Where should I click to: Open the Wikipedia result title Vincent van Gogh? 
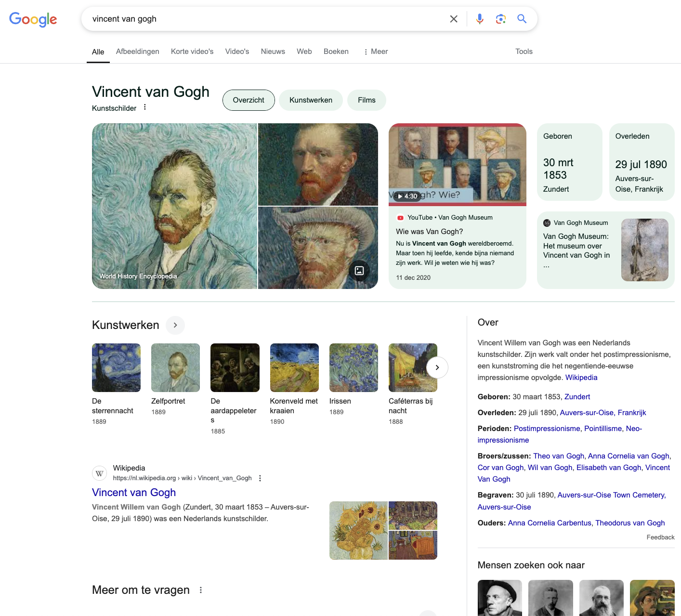pyautogui.click(x=134, y=492)
